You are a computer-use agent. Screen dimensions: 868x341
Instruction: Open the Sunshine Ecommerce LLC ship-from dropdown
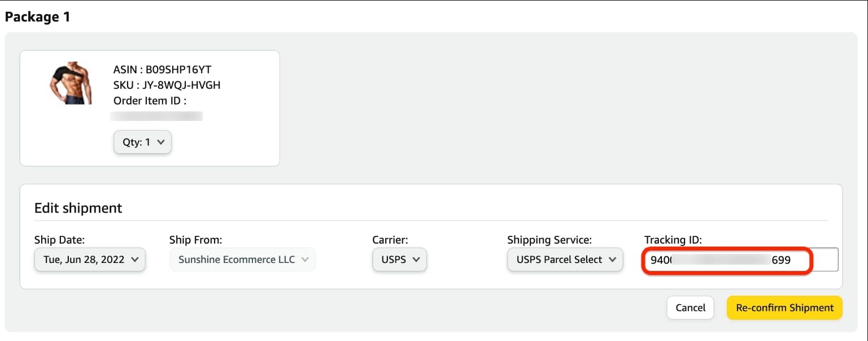tap(243, 260)
